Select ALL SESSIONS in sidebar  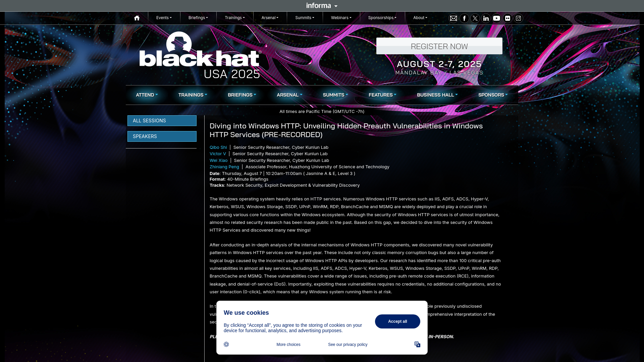point(162,121)
